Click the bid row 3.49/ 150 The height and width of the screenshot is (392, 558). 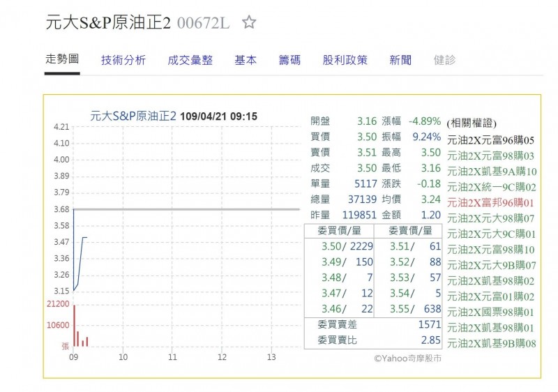pyautogui.click(x=347, y=262)
